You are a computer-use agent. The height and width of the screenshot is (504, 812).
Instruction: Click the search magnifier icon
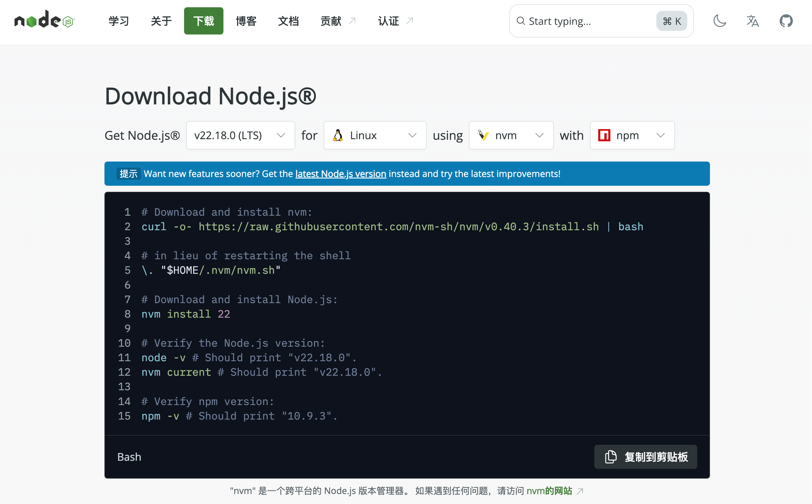520,21
